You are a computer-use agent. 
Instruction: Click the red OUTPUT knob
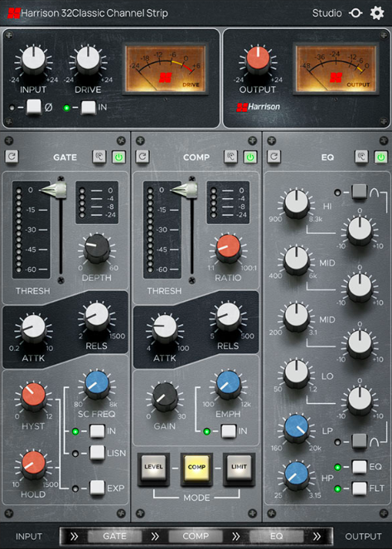coord(258,60)
